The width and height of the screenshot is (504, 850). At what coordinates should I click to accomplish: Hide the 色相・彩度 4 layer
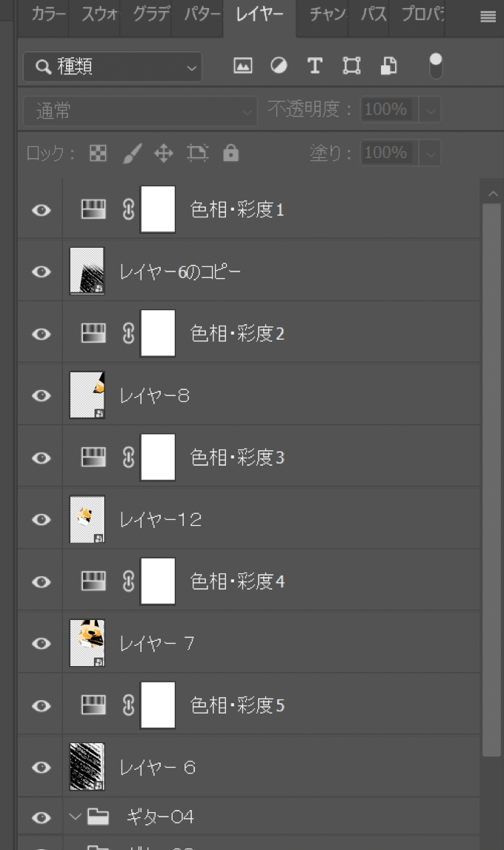click(x=42, y=582)
